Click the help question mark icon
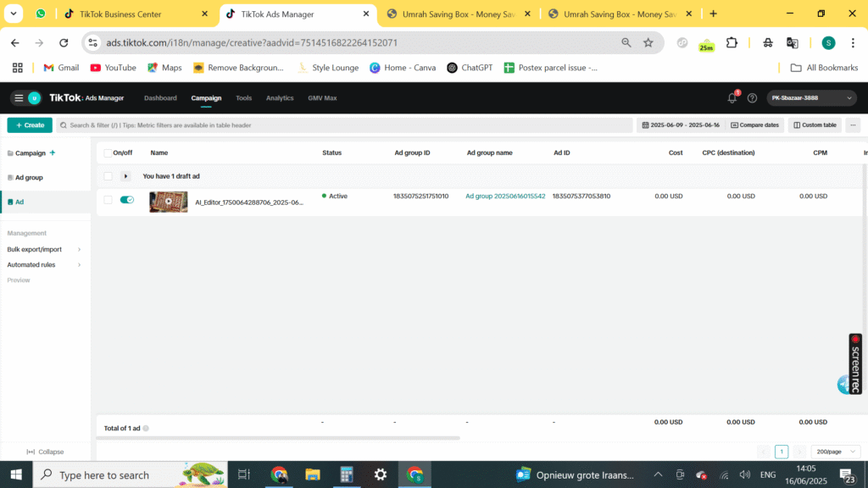Screen dimensions: 868x488 [752, 98]
